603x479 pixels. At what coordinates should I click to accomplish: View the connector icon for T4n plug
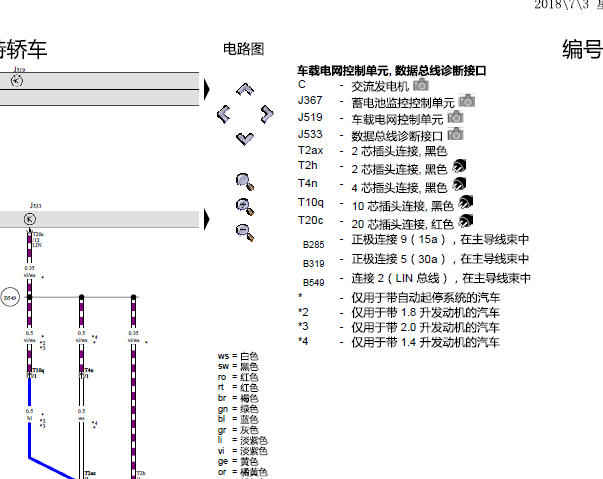pos(459,185)
